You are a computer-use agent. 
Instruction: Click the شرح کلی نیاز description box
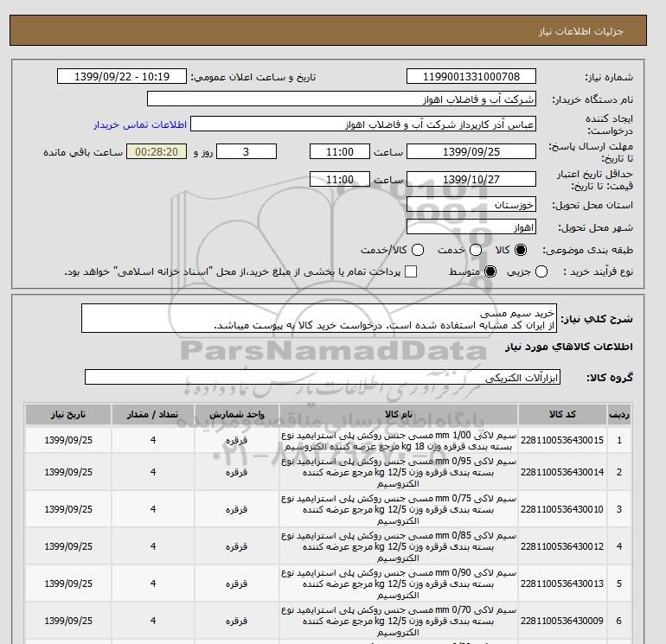(319, 318)
